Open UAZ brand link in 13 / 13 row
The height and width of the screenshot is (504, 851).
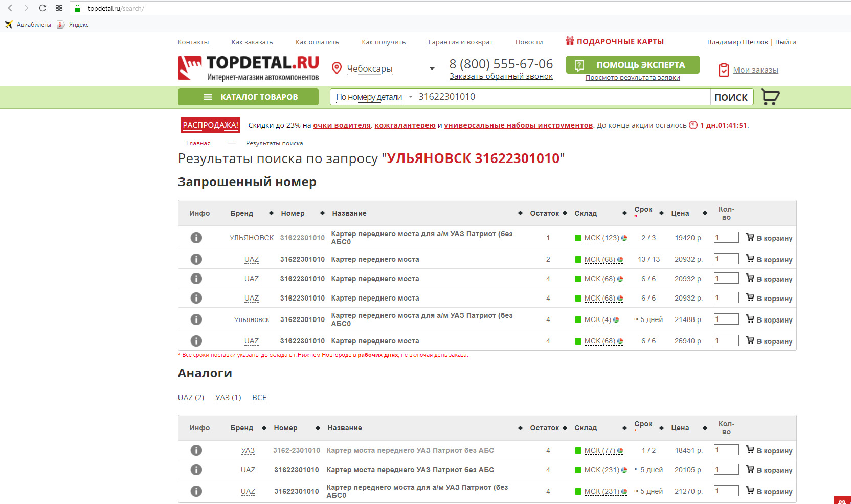252,260
